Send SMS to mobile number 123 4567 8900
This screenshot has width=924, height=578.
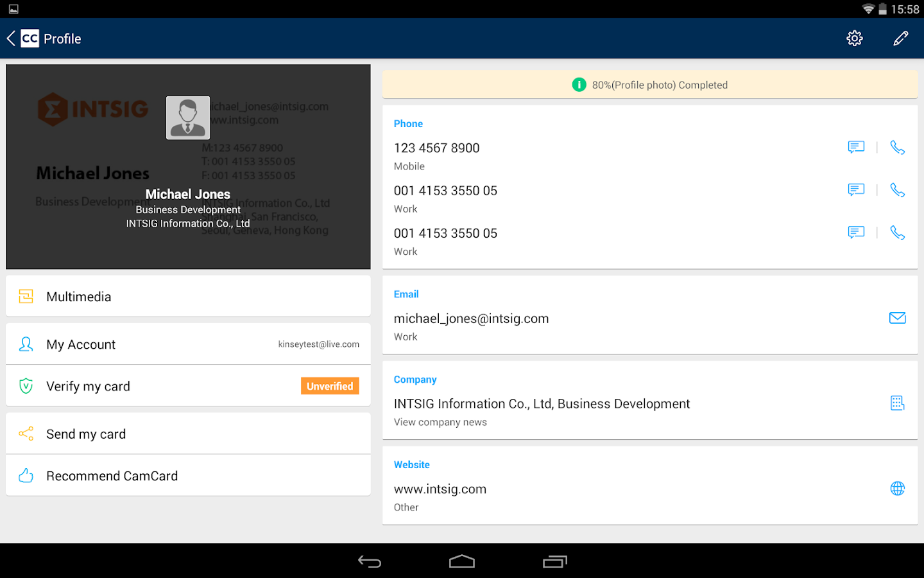tap(856, 147)
